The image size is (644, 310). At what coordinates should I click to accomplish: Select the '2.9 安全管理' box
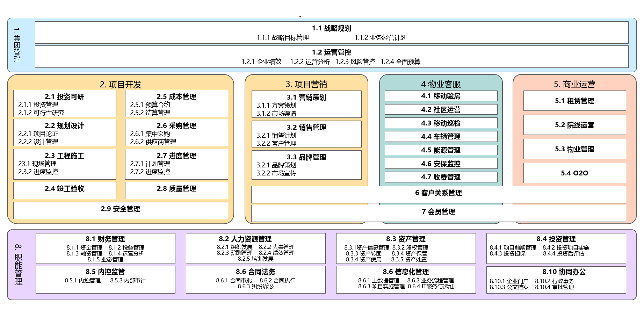click(121, 210)
